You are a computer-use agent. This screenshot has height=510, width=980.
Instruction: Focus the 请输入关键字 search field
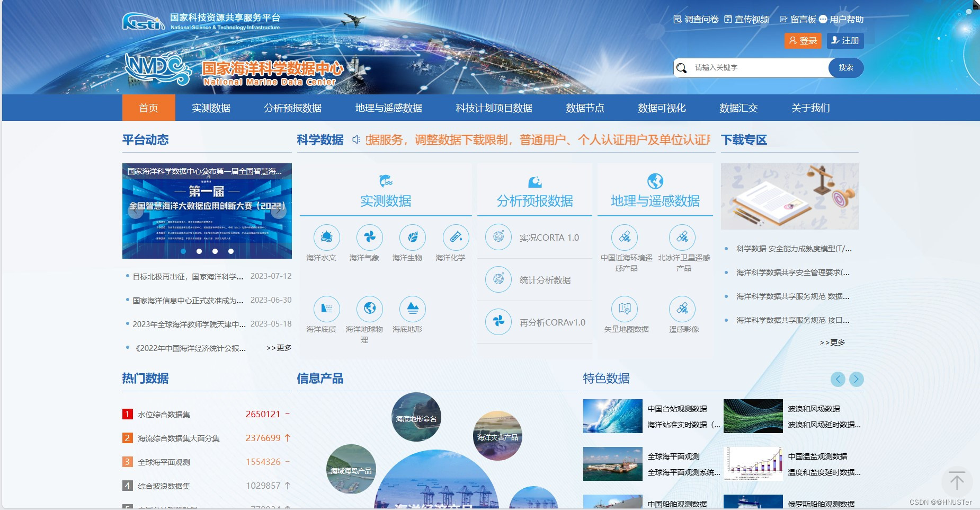[760, 68]
